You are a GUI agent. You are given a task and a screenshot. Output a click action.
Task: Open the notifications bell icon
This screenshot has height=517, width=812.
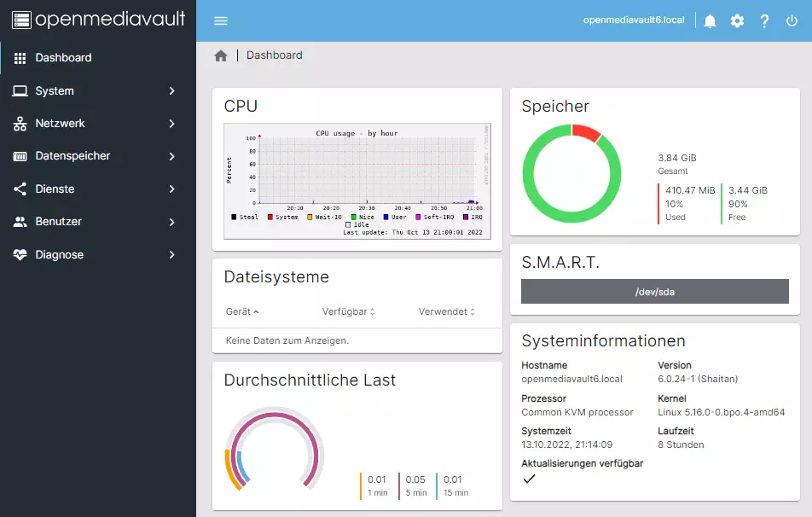[x=709, y=20]
